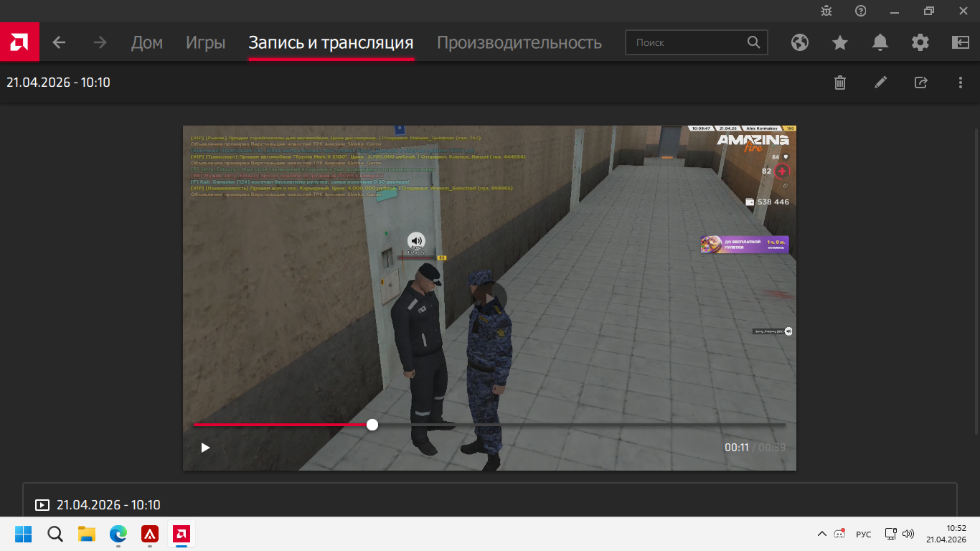
Task: Go back with the left arrow
Action: 59,42
